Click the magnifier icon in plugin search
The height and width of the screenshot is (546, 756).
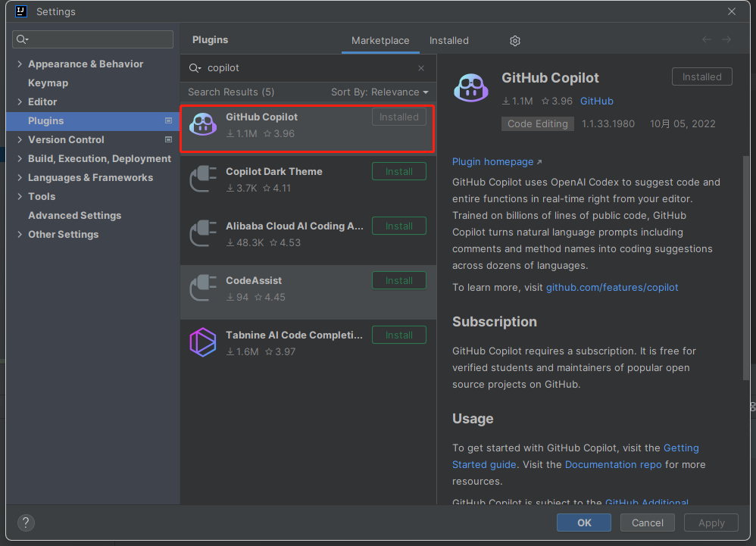click(195, 68)
